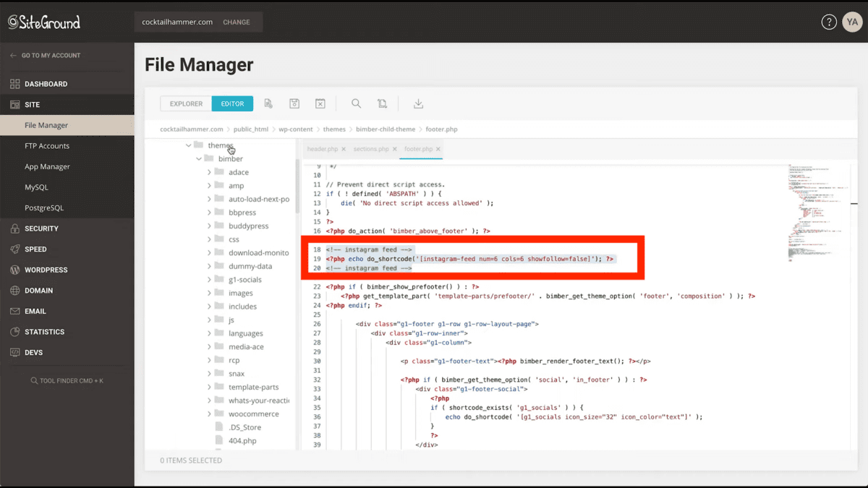Expand the template-parts folder
Screen dimensions: 868x488
click(x=209, y=388)
